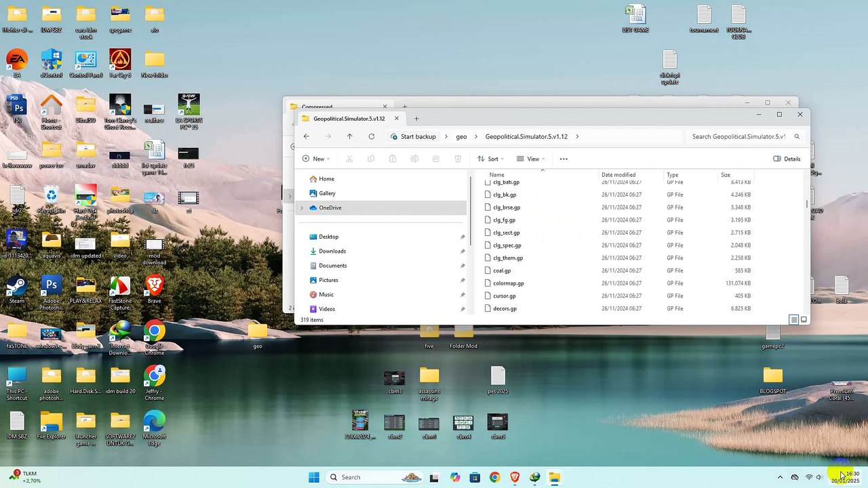Open Windows Start menu

tap(314, 477)
